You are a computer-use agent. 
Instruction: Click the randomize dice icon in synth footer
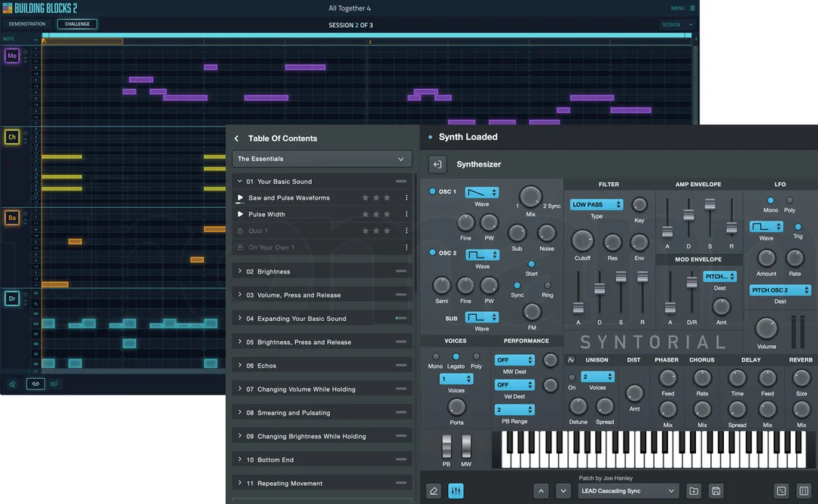click(x=781, y=491)
